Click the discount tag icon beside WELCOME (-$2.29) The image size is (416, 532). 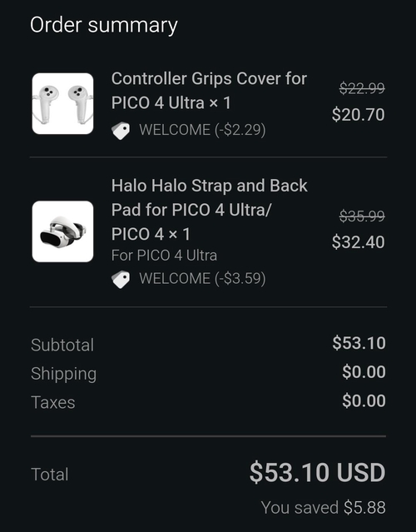[x=121, y=131]
